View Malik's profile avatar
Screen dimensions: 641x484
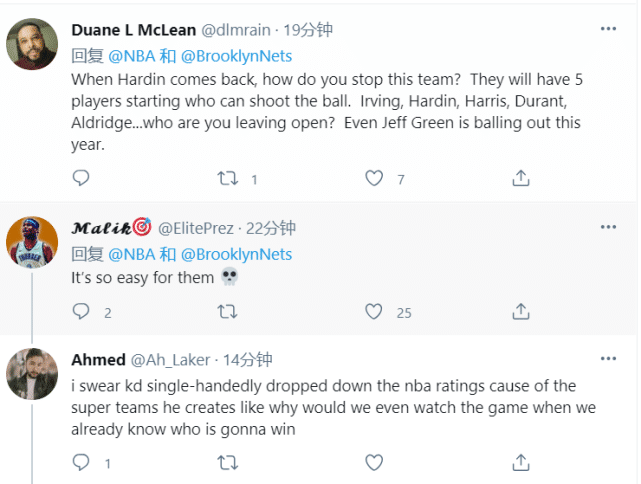click(31, 242)
